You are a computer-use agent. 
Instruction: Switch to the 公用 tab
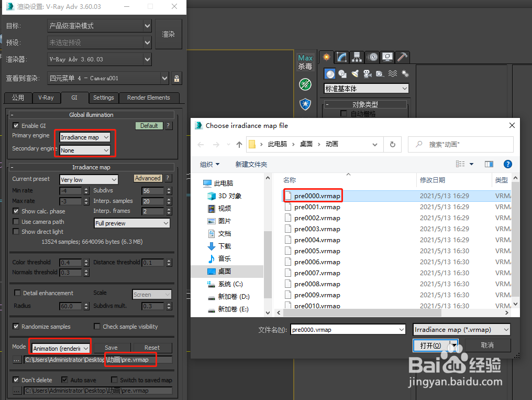(x=18, y=98)
